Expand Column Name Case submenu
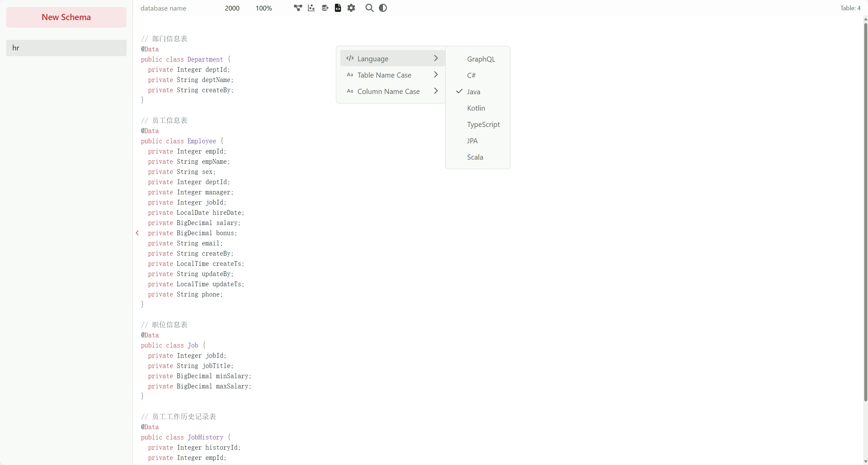Viewport: 868px width, 465px height. pos(436,91)
